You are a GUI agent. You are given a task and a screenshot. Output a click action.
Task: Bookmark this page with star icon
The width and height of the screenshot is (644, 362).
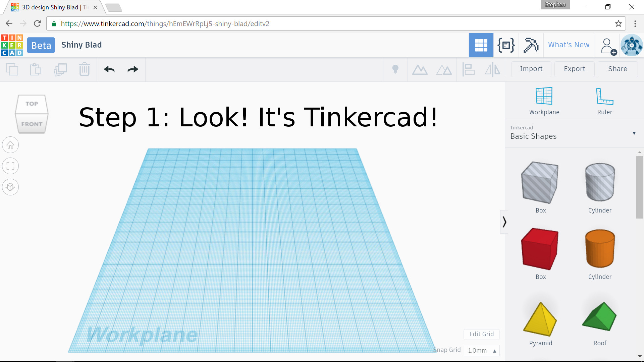point(618,23)
